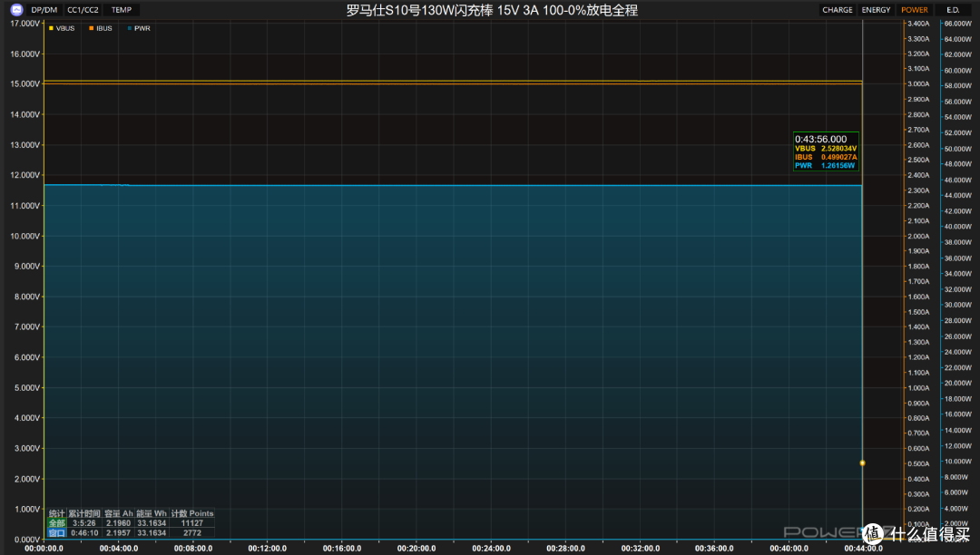Screen dimensions: 980x555
Task: Click the 17.000V voltage axis label
Action: (25, 24)
